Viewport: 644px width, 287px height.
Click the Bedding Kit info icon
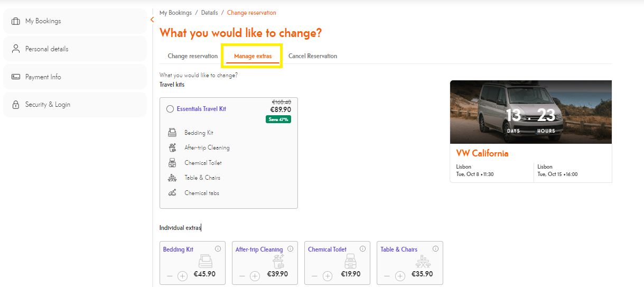[x=218, y=249]
